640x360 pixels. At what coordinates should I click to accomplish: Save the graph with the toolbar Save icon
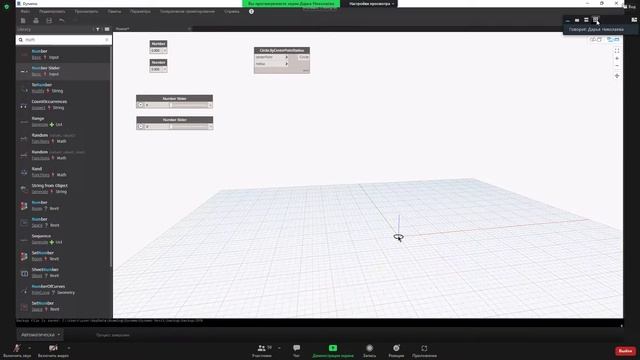coord(49,20)
